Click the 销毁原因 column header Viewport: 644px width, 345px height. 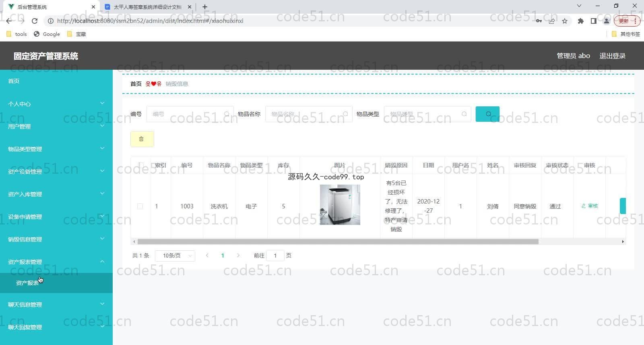396,165
